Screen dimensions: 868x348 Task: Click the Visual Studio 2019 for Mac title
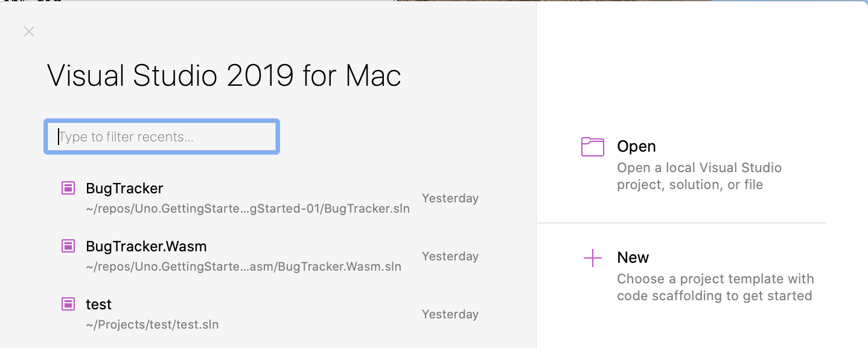224,75
